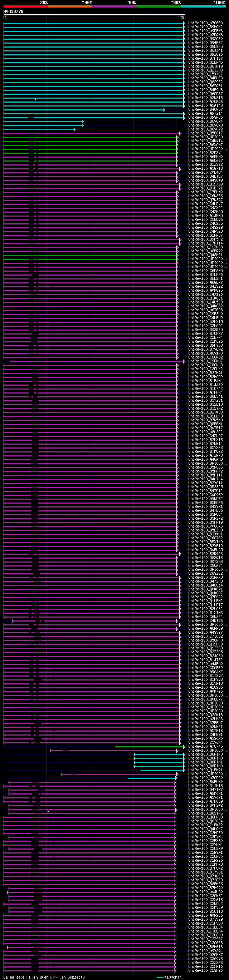Click the UniRef100_B6VCR2 label
Image resolution: width=229 pixels, height=980 pixels.
click(x=205, y=129)
